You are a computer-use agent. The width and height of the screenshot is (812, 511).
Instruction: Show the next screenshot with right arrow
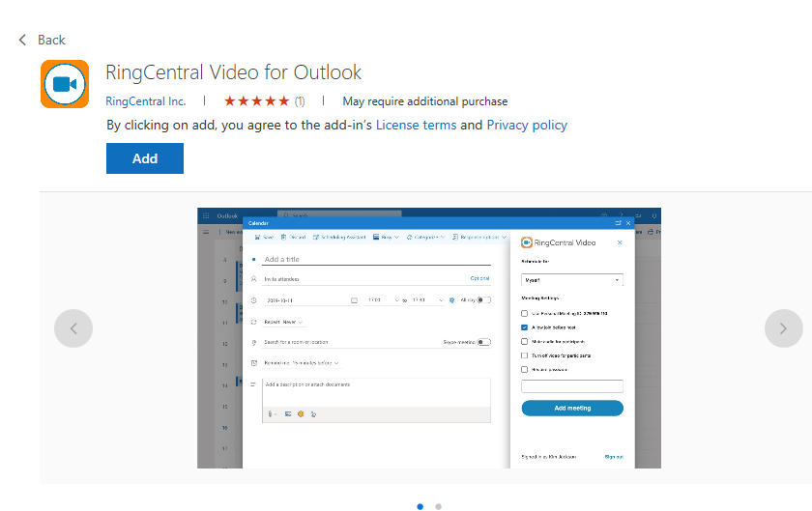(x=784, y=328)
